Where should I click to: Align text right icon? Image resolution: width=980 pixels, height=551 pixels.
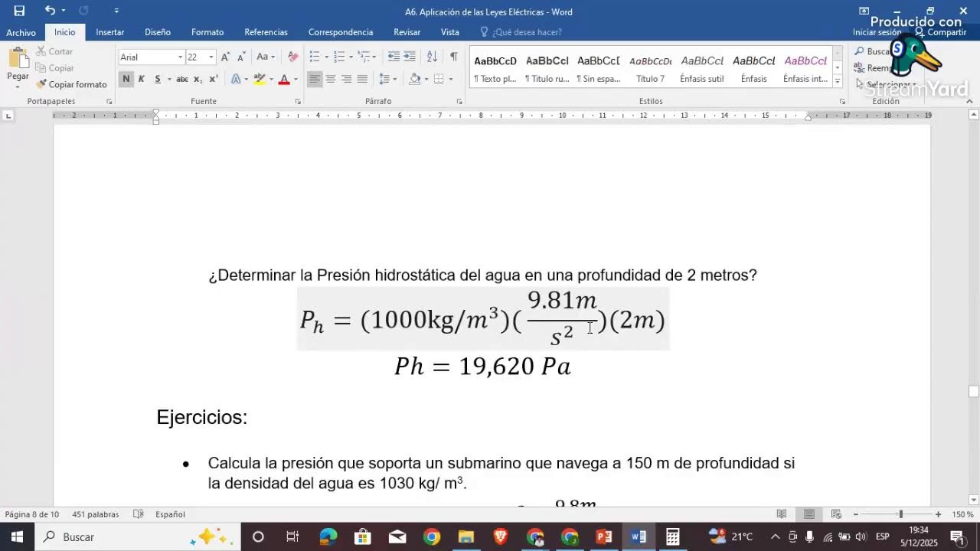click(346, 79)
